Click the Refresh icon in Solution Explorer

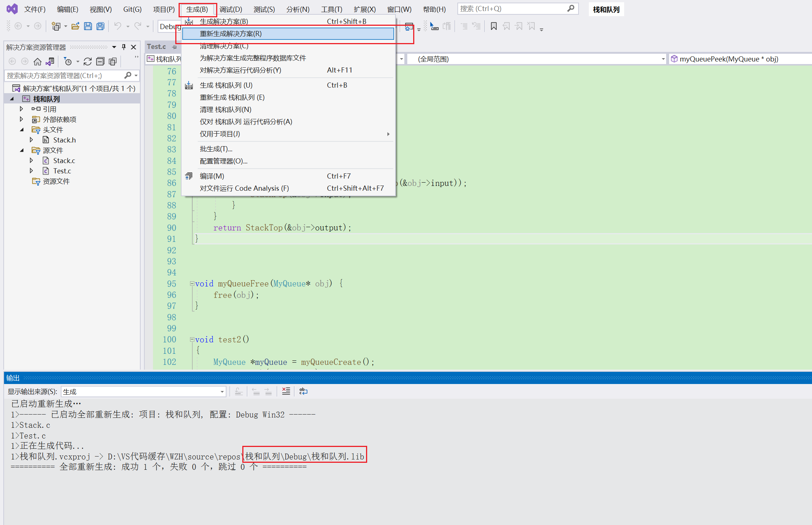(x=88, y=61)
